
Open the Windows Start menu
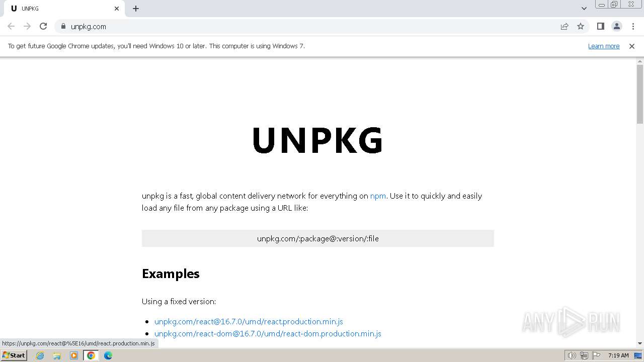[14, 355]
